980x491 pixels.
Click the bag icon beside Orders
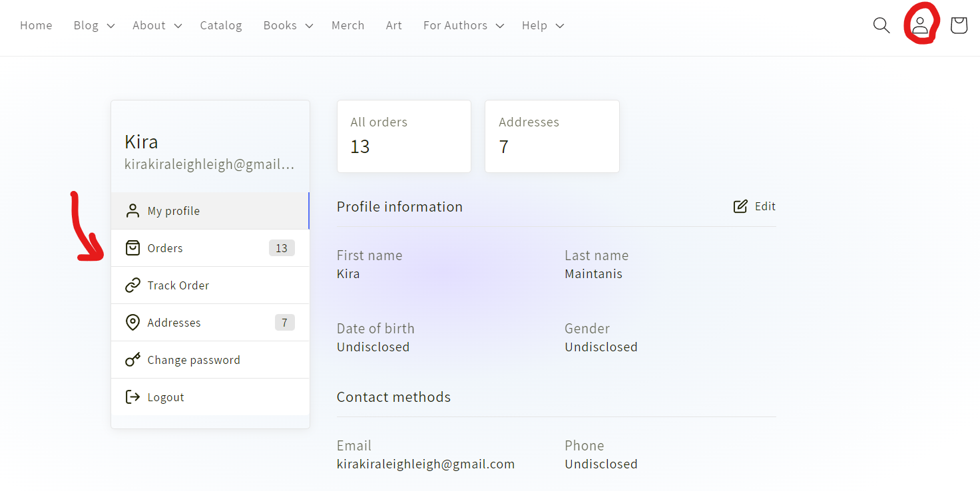coord(132,248)
